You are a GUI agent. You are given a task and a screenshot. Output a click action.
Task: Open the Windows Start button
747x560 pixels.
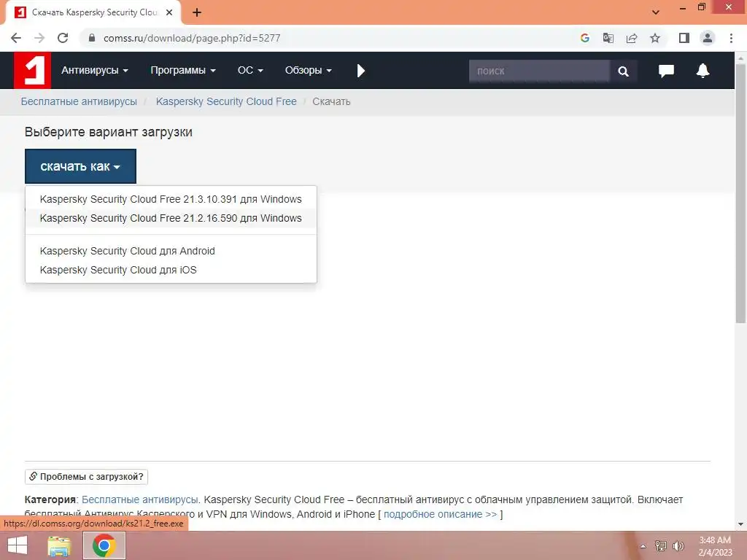18,545
